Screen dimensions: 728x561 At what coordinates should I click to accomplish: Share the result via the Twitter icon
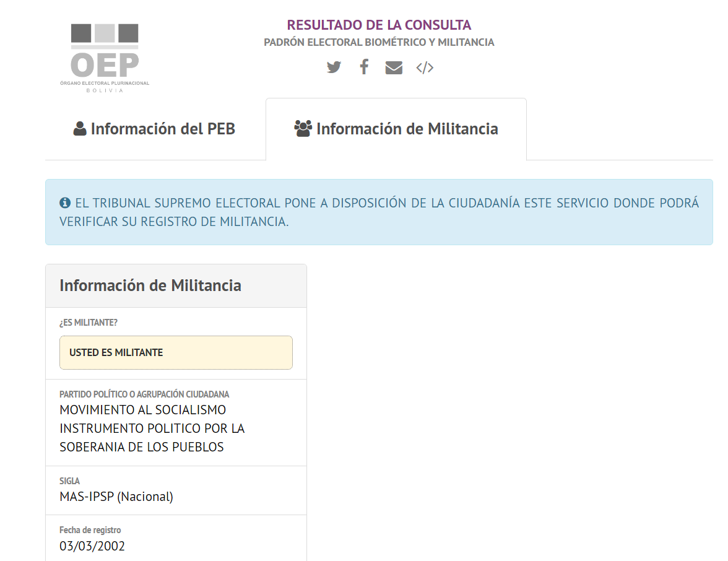pos(333,67)
